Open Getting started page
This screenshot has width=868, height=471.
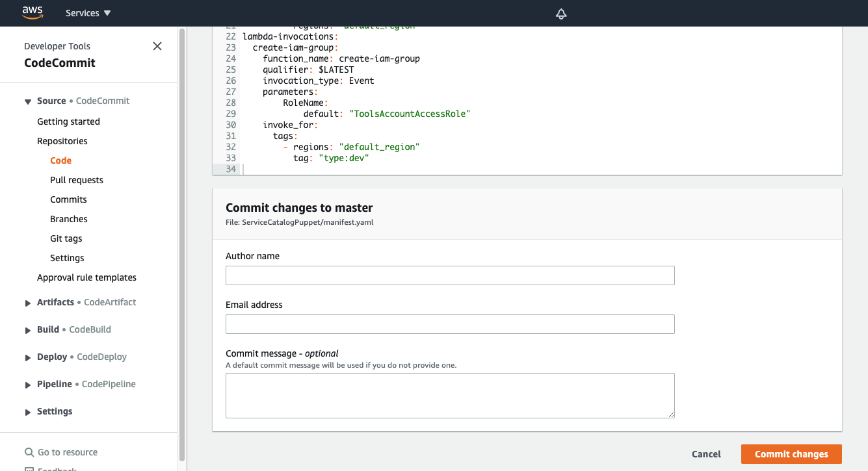(68, 121)
